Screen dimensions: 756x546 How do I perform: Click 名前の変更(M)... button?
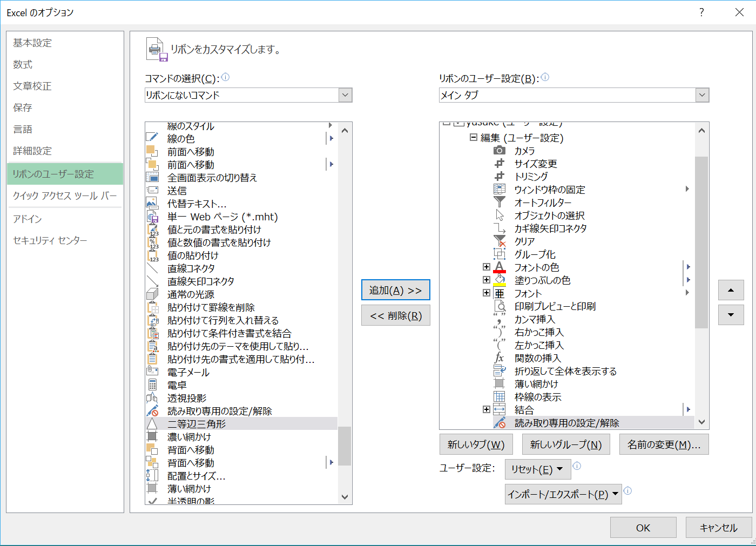pos(664,444)
